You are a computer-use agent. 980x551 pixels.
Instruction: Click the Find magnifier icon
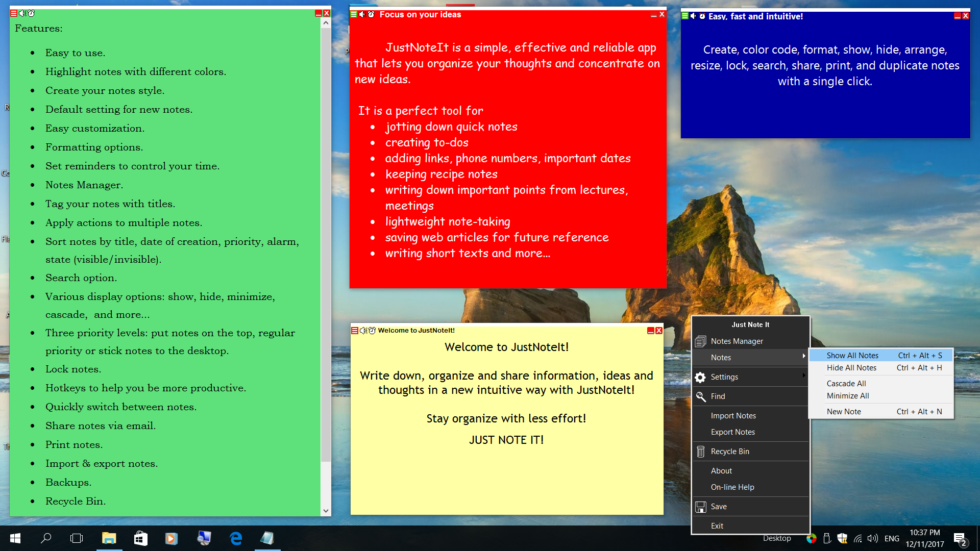(x=702, y=395)
